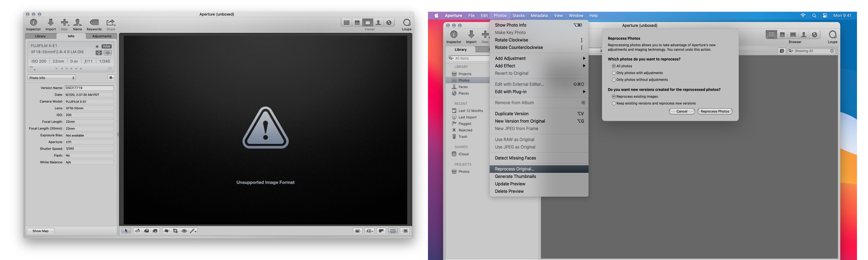The width and height of the screenshot is (868, 260).
Task: Click the Straighten tool icon
Action: [166, 231]
